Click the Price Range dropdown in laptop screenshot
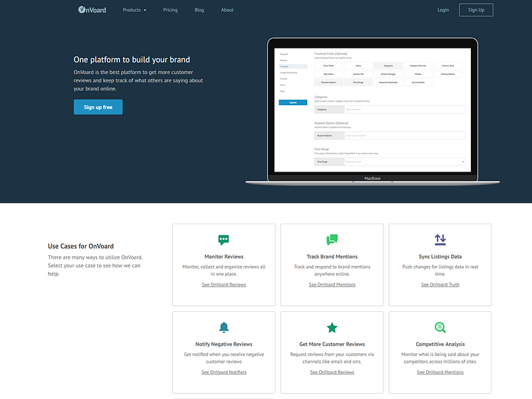 coord(405,162)
